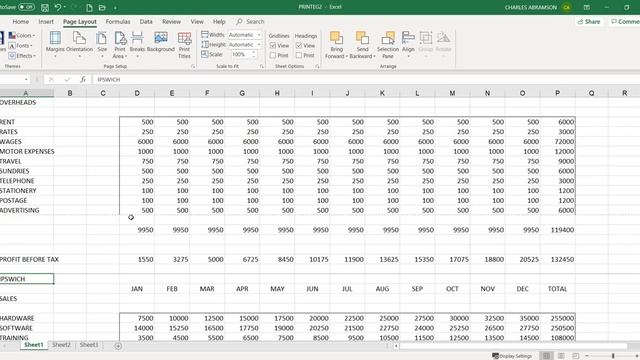Open the View tab
The image size is (640, 360).
coord(197,22)
